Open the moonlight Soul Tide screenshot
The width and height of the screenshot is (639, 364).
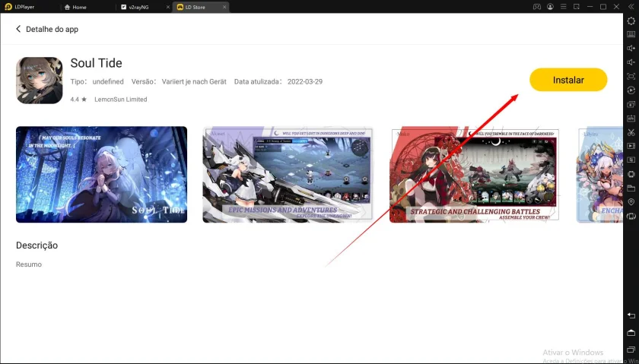click(x=101, y=175)
